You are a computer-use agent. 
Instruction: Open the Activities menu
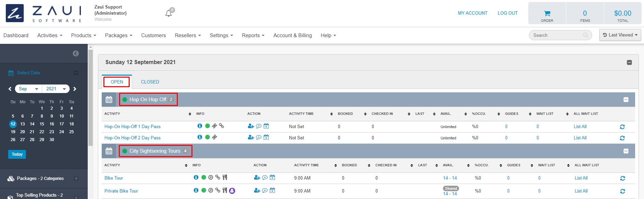pyautogui.click(x=50, y=35)
